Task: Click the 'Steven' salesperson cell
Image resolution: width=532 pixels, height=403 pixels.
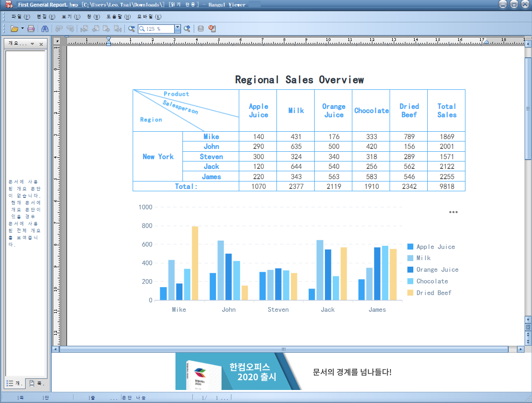Action: click(x=211, y=157)
